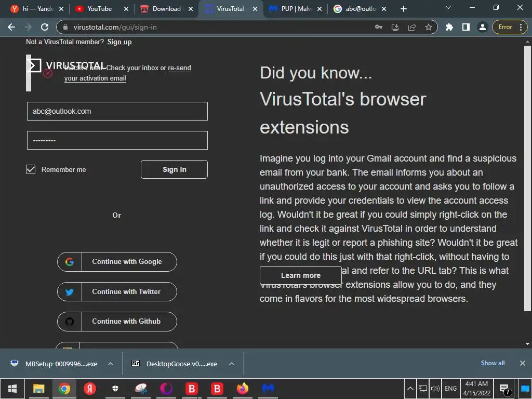The height and width of the screenshot is (399, 532).
Task: Click the page vertical scrollbar
Action: pyautogui.click(x=527, y=178)
